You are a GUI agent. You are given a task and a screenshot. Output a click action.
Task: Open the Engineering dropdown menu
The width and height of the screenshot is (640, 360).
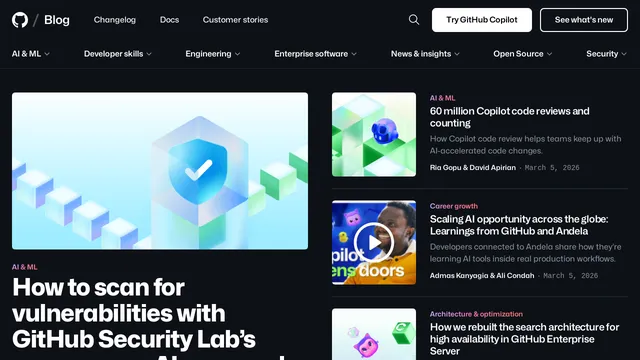[213, 54]
